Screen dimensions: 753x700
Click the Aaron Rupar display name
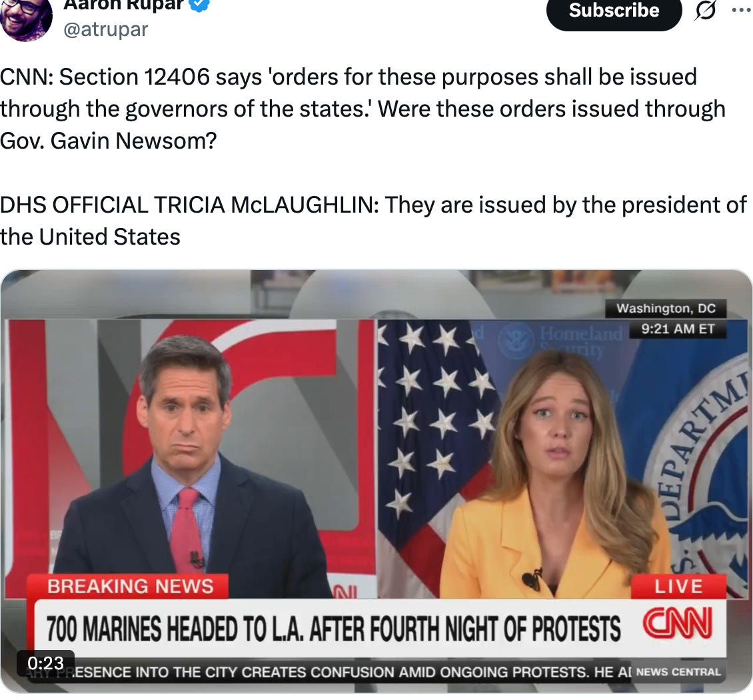pyautogui.click(x=124, y=6)
